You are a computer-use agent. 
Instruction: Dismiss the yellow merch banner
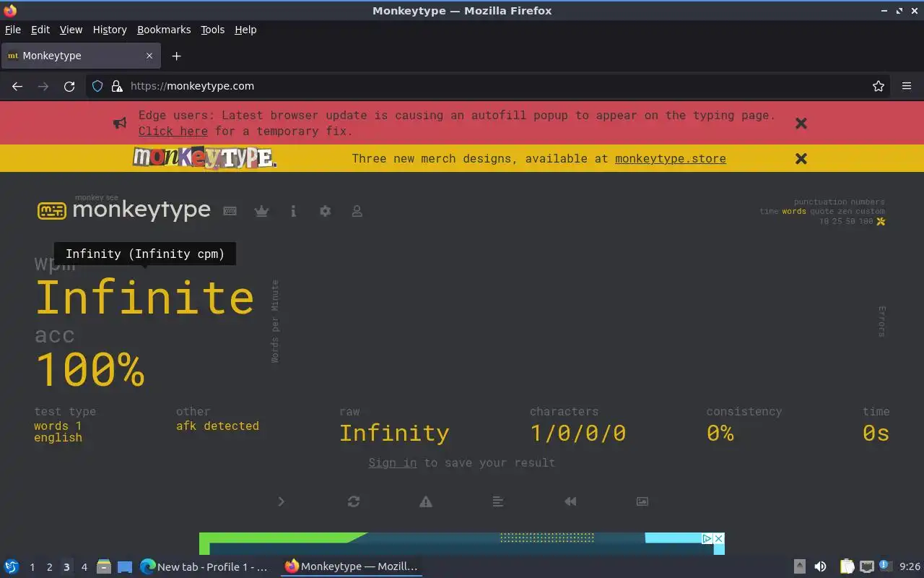coord(801,158)
